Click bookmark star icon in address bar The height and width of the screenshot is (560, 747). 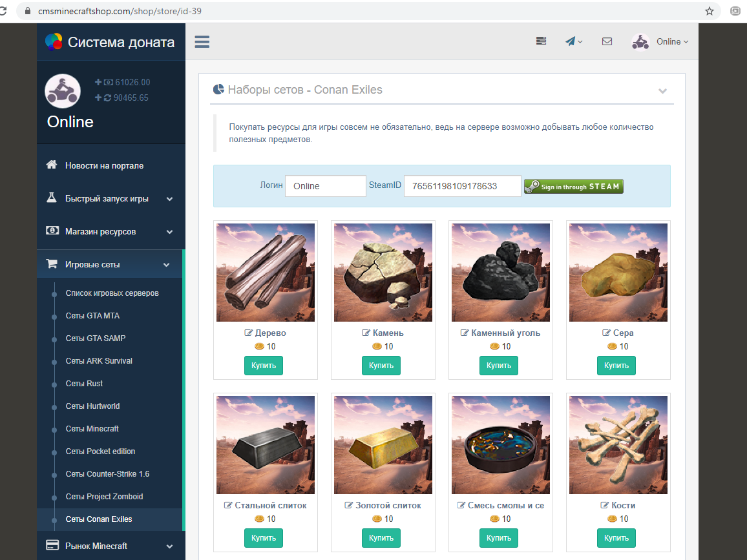710,11
